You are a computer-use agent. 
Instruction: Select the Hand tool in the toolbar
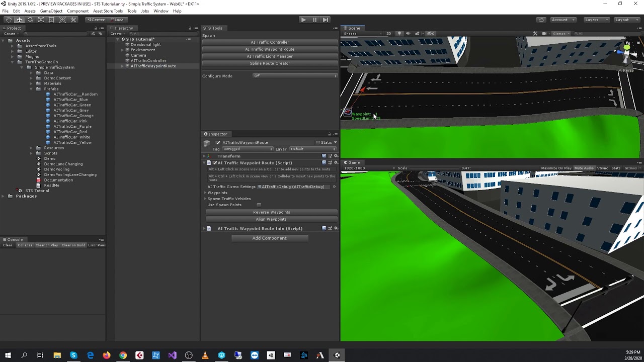pyautogui.click(x=9, y=20)
